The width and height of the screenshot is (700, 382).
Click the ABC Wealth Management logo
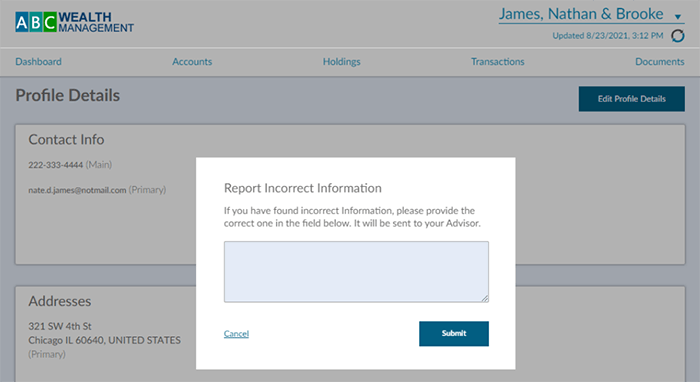pyautogui.click(x=75, y=22)
